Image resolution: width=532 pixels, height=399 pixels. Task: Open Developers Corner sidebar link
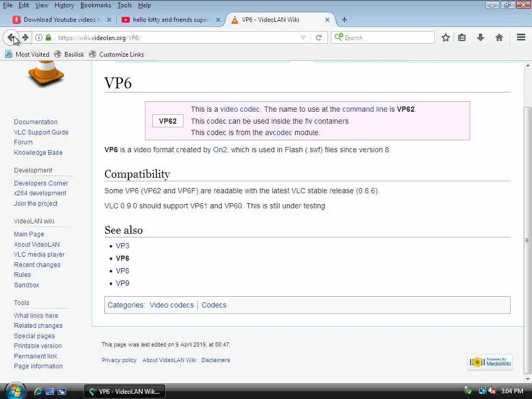(41, 183)
